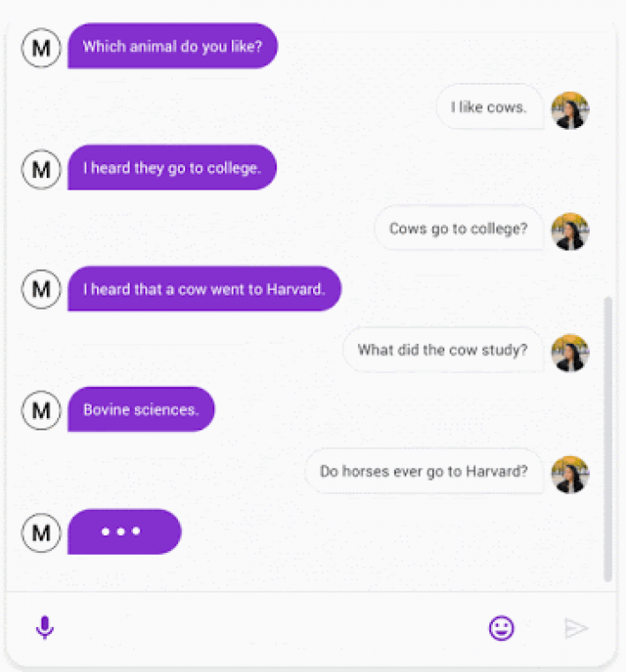Open the emoji picker smiley icon
The width and height of the screenshot is (626, 672).
[x=502, y=628]
